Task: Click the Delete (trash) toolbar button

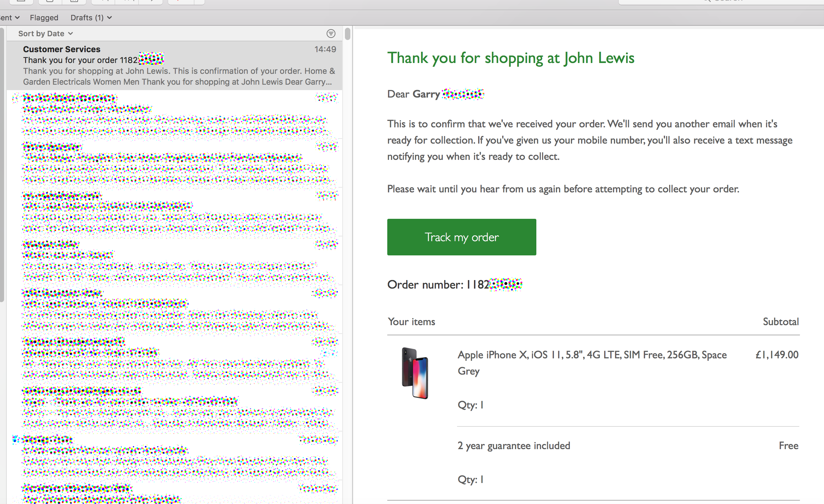Action: [50, 1]
